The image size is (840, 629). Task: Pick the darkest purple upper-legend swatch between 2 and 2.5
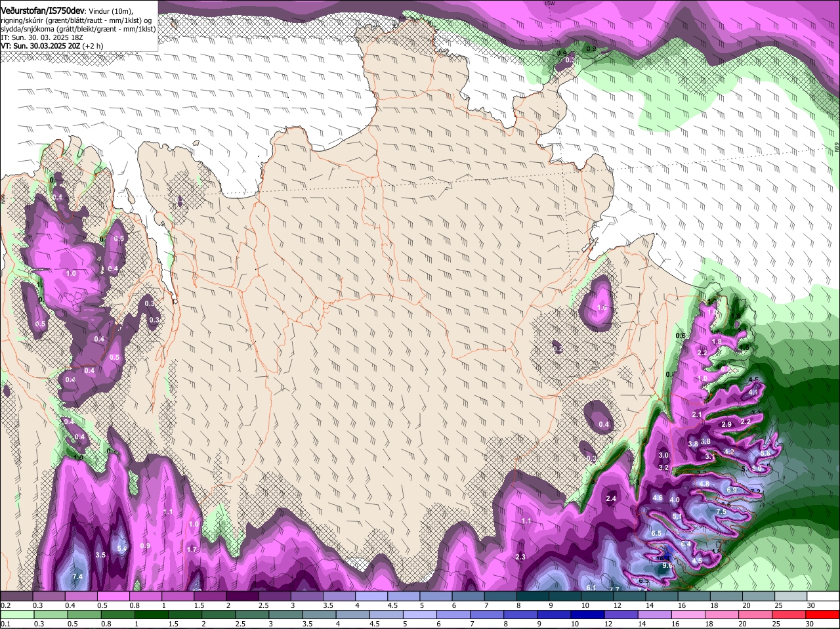[x=243, y=597]
